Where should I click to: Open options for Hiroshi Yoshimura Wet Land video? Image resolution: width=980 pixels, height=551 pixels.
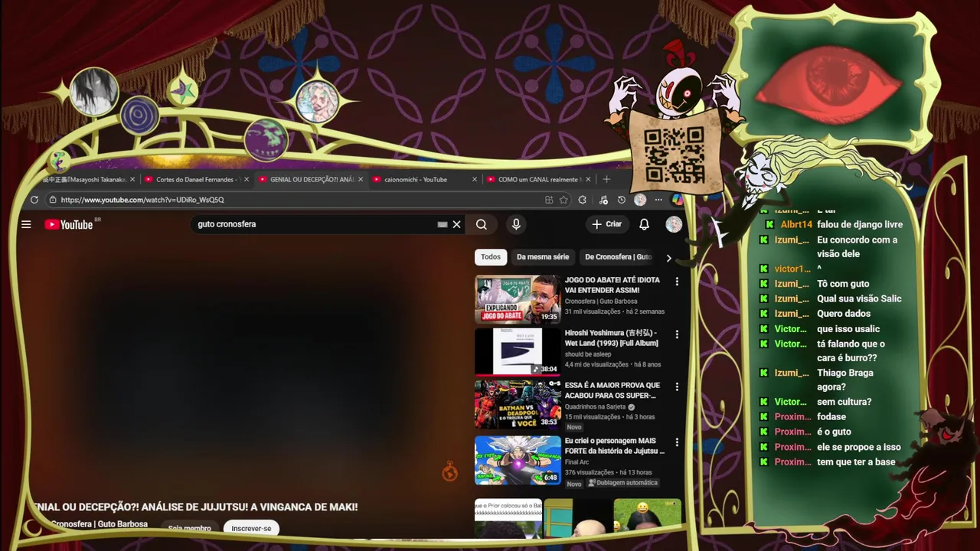(676, 334)
